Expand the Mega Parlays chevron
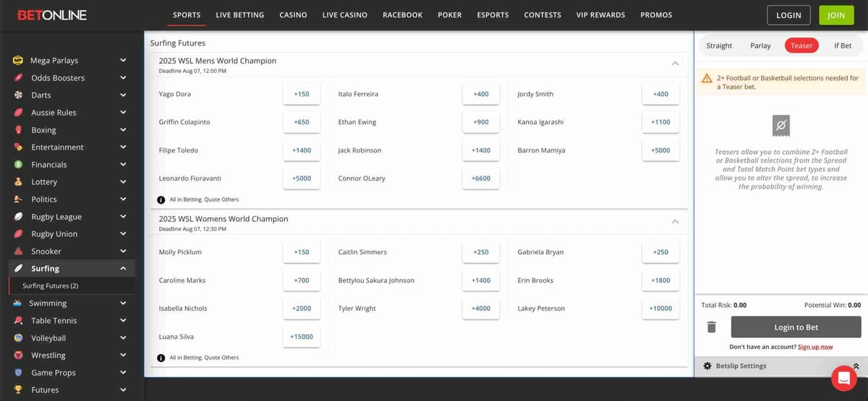The height and width of the screenshot is (401, 868). tap(123, 61)
